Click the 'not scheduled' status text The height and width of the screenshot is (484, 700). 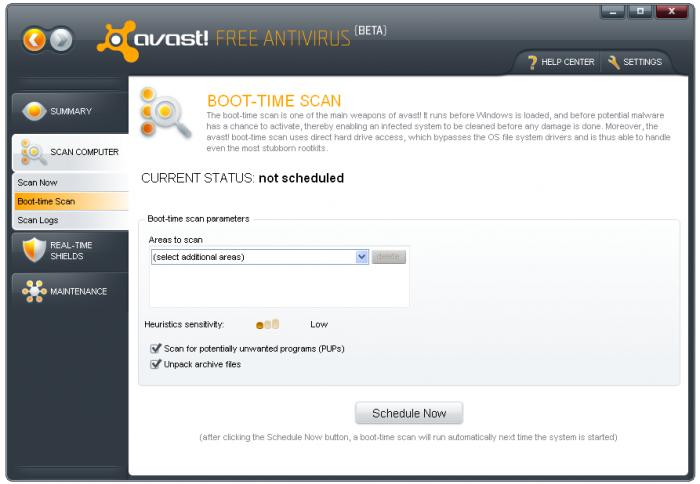tap(301, 178)
